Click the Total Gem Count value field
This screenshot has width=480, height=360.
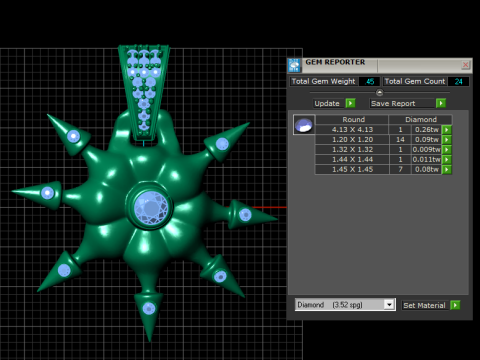coord(459,81)
